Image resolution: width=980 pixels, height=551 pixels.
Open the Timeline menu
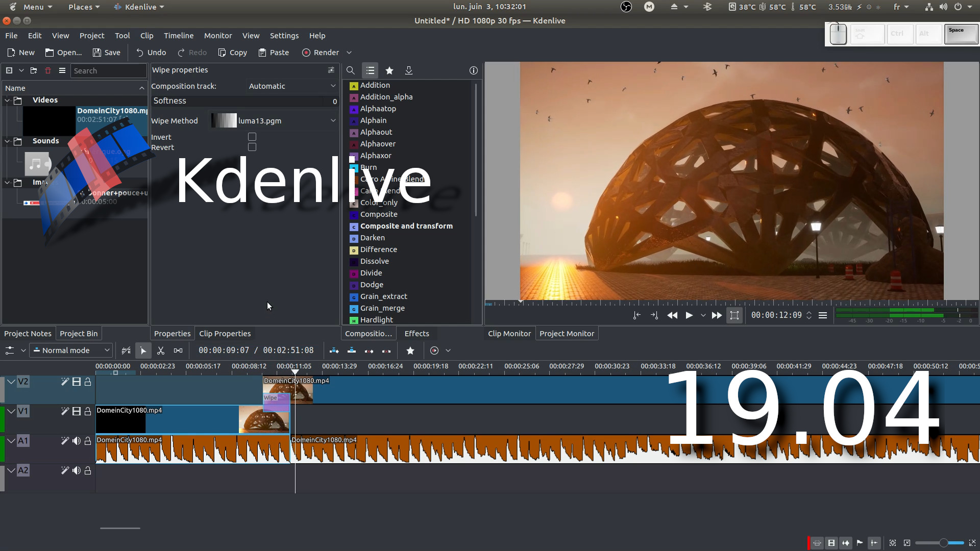(x=179, y=36)
